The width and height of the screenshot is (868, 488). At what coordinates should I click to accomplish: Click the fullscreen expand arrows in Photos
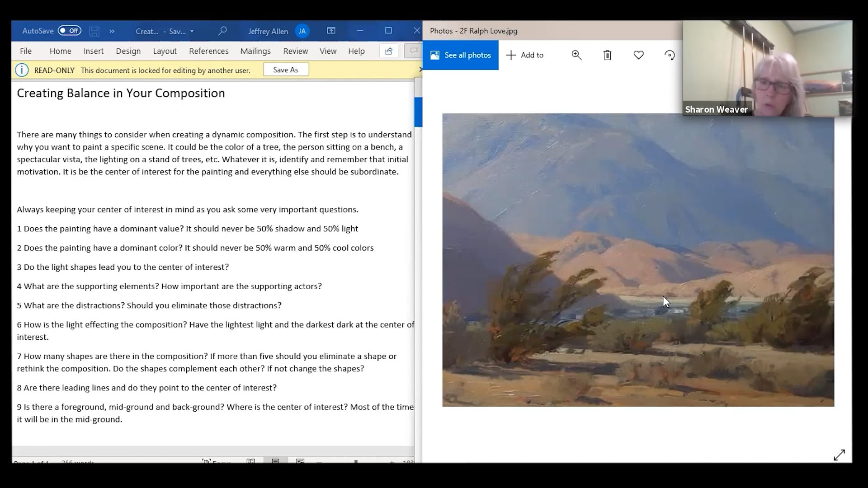[839, 455]
